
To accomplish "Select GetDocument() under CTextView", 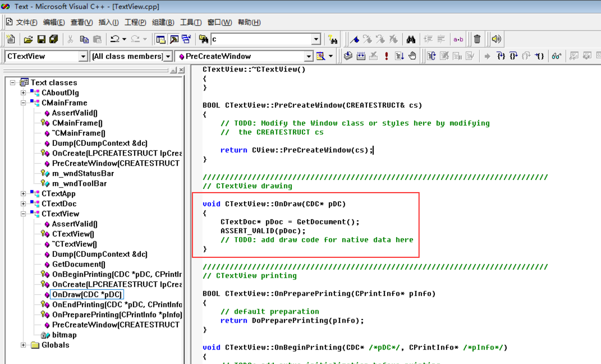I will (79, 264).
